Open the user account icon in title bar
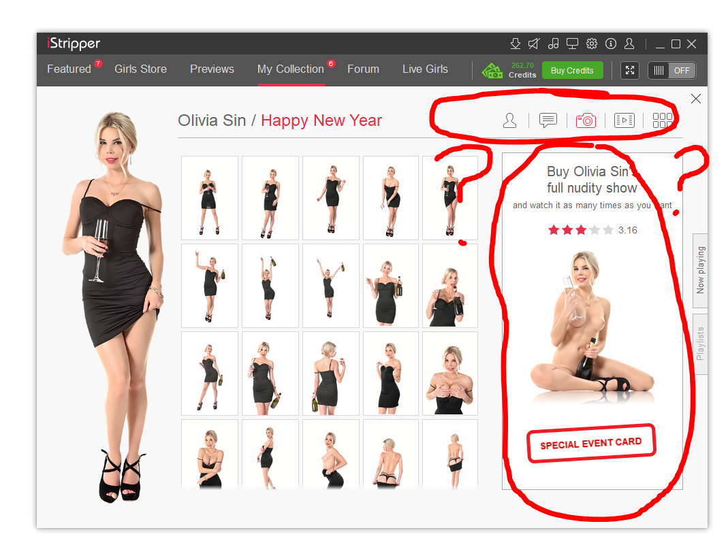This screenshot has height=560, width=728. (629, 44)
